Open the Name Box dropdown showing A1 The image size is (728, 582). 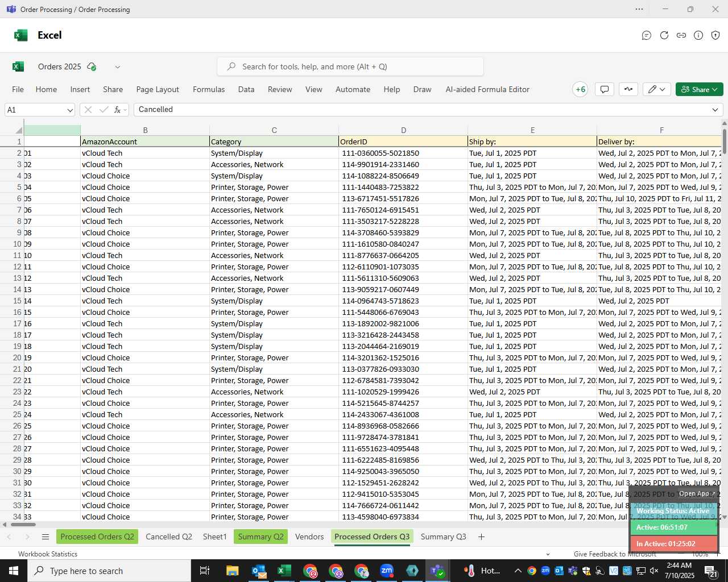(70, 110)
